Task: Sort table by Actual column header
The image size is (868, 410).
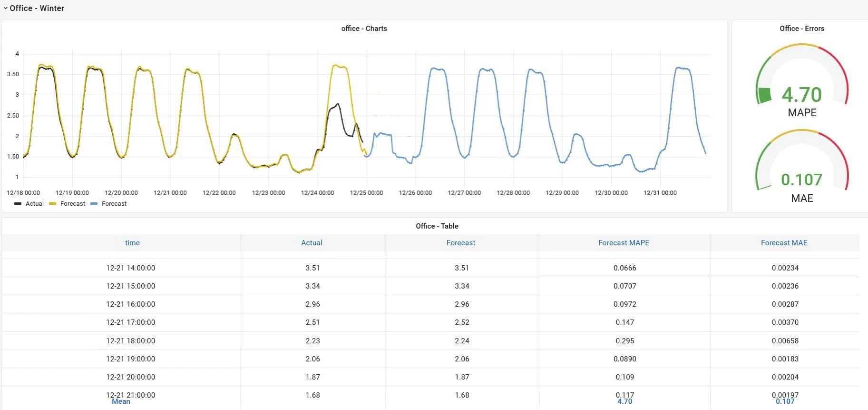Action: click(x=312, y=243)
